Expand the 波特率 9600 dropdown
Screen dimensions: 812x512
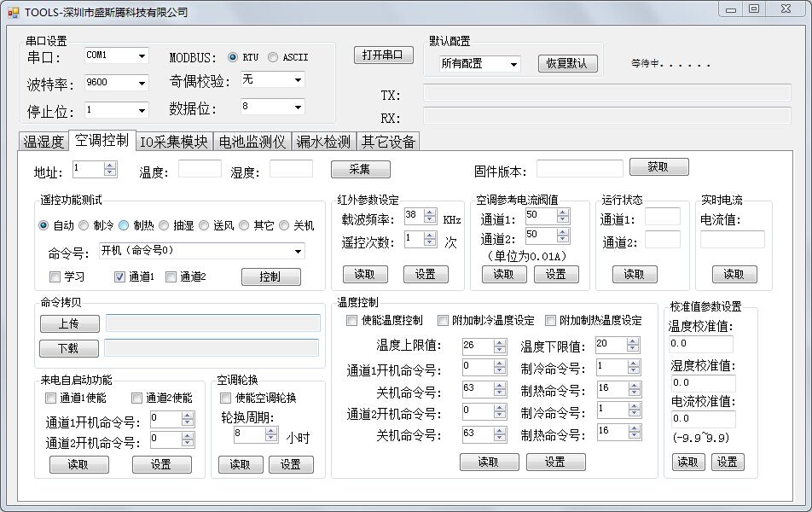click(141, 83)
